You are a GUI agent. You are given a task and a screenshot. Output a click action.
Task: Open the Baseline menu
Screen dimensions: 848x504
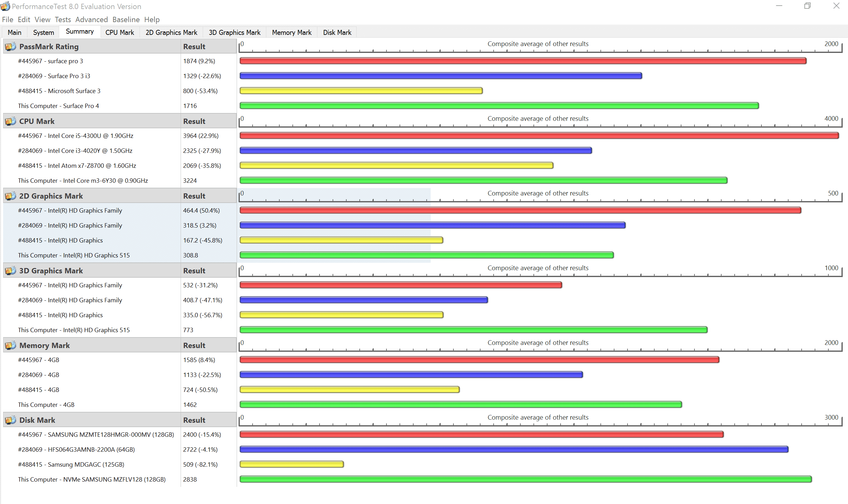tap(126, 20)
